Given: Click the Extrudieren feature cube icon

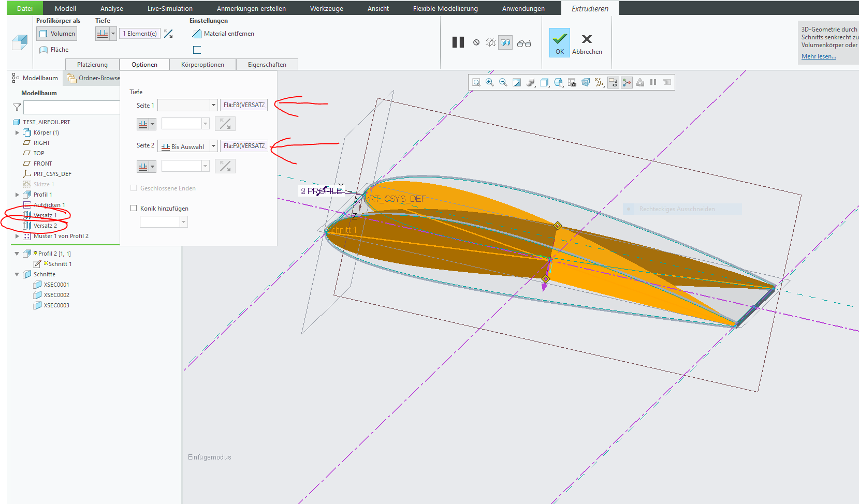Looking at the screenshot, I should coord(20,42).
